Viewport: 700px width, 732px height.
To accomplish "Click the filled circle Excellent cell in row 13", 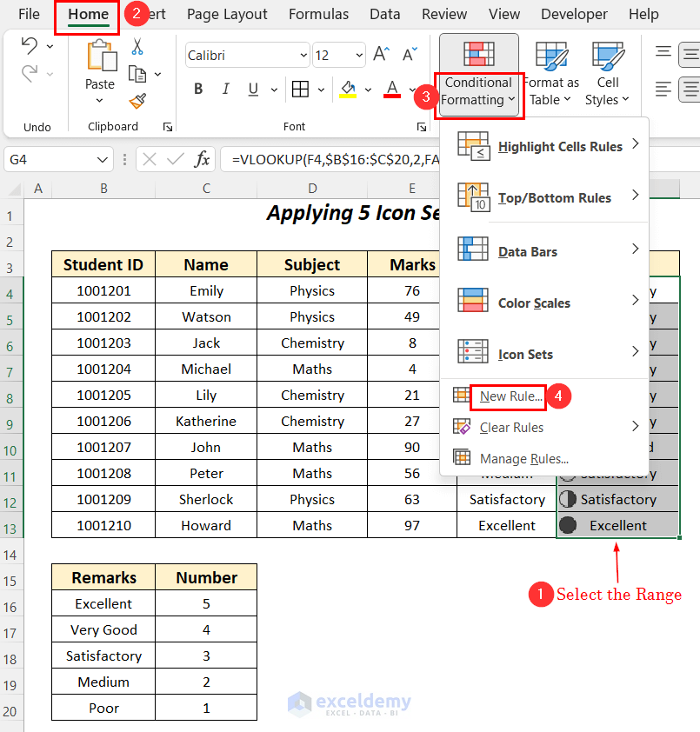I will (x=617, y=525).
